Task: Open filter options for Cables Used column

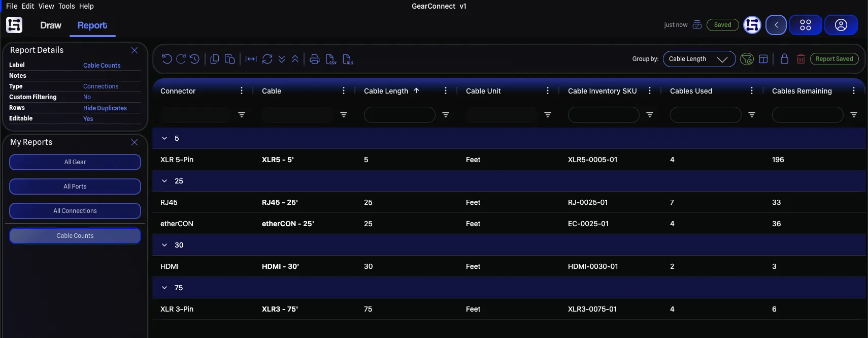Action: click(752, 115)
